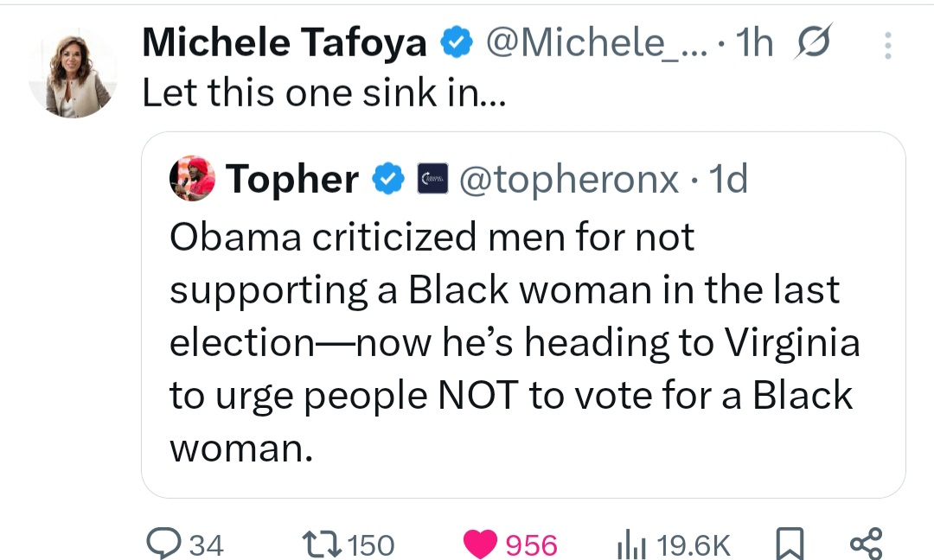Go to Michele Tafoya's profile name
Screen dimensions: 934x560
(284, 43)
